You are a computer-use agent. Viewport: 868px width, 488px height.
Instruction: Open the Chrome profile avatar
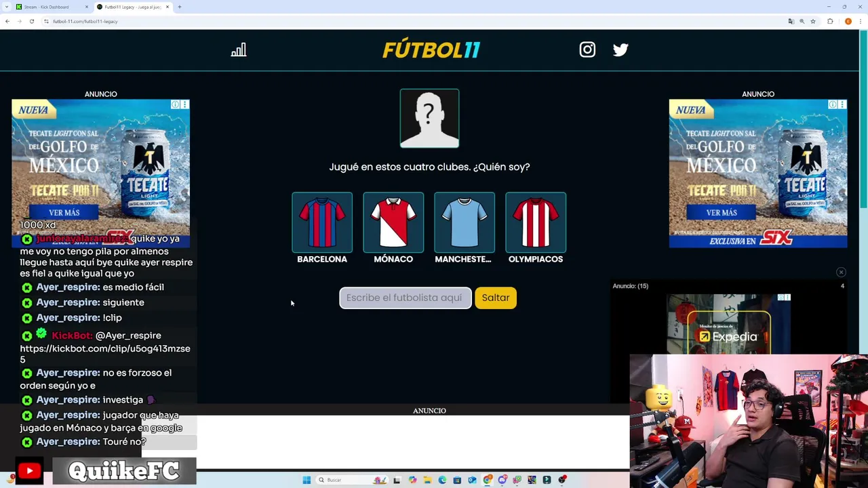coord(848,21)
